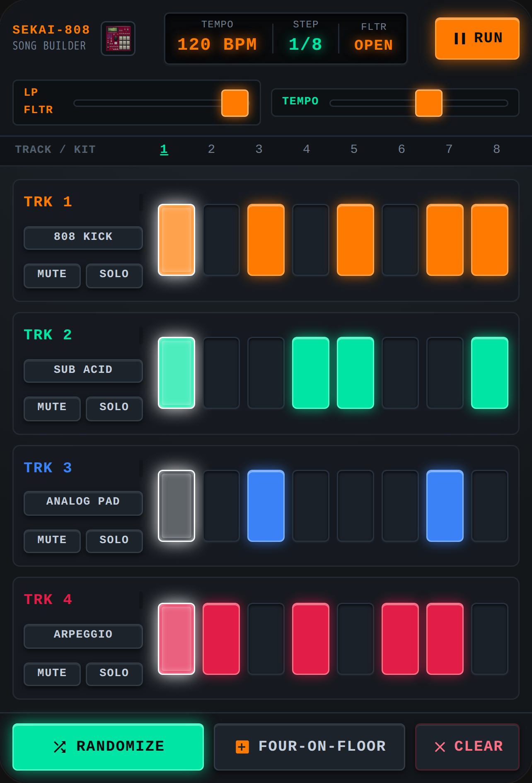The image size is (532, 783).
Task: Pause playback with the RUN button
Action: click(477, 39)
